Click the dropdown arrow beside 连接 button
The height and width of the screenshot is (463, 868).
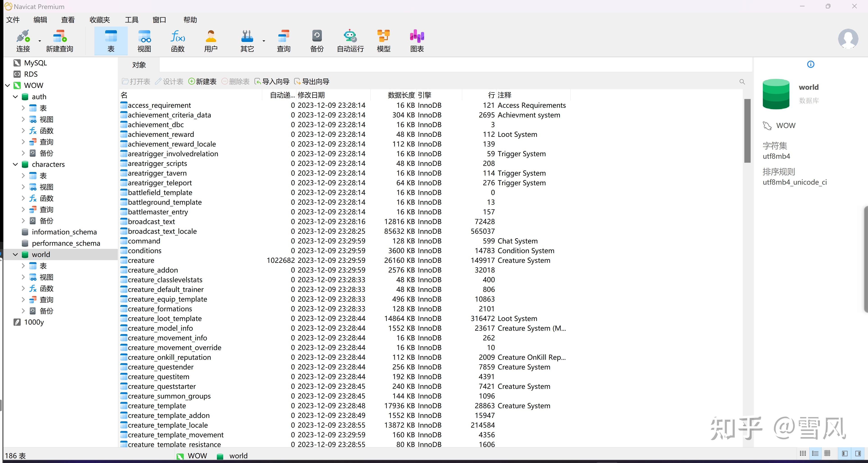point(40,41)
